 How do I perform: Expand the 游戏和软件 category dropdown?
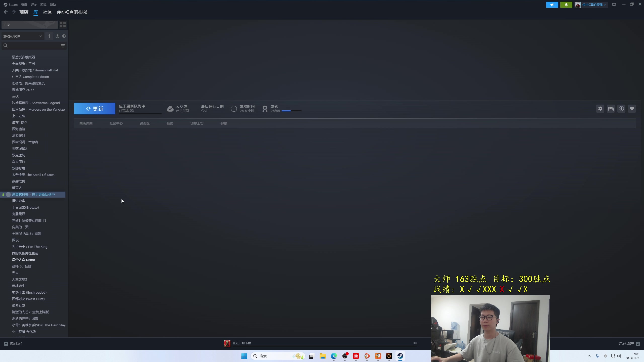(x=23, y=36)
